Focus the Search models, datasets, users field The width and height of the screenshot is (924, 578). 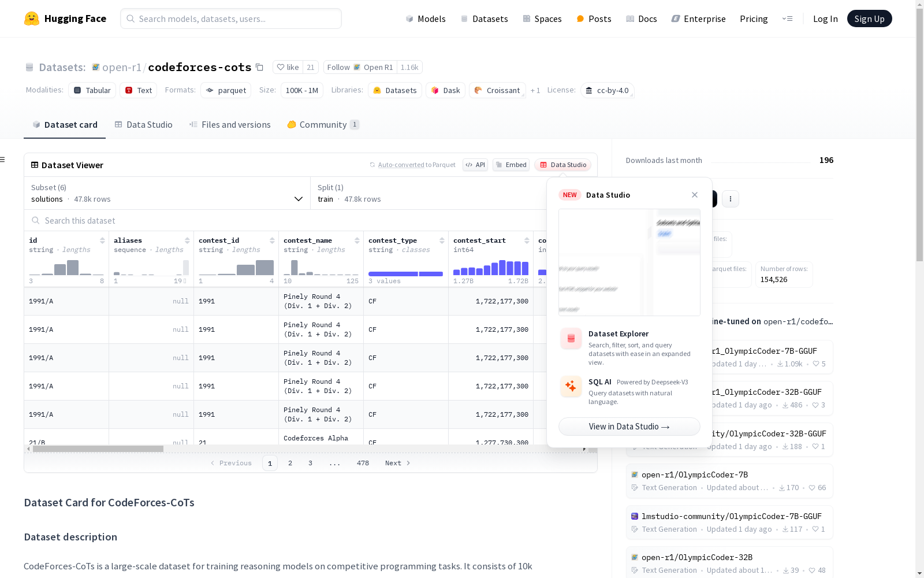[x=231, y=18]
